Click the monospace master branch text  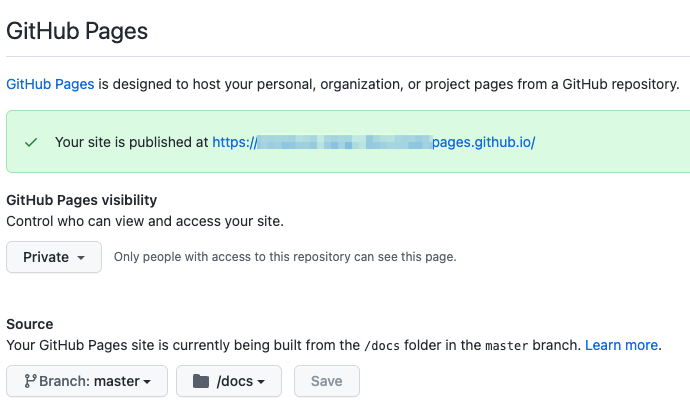click(x=506, y=346)
